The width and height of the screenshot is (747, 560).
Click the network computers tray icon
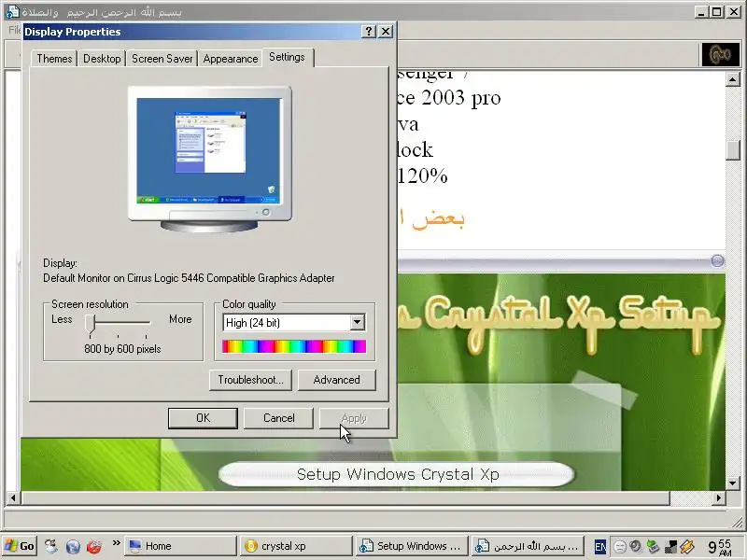[x=653, y=547]
